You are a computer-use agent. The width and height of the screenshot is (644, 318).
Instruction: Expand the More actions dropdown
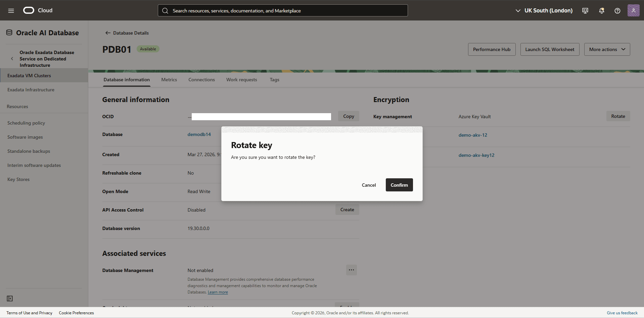[607, 49]
